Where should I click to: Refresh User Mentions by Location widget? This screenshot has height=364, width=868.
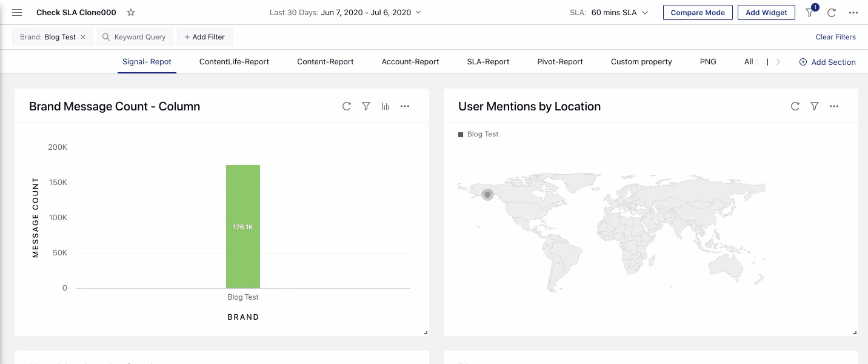pos(795,106)
